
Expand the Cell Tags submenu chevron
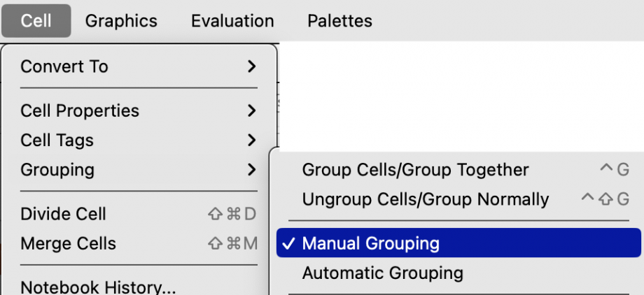(x=252, y=140)
